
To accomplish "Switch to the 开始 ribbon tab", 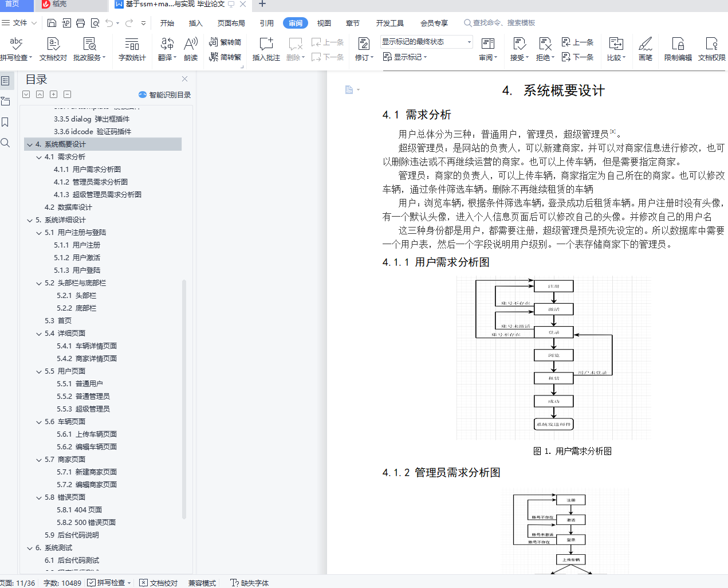I will coord(167,23).
